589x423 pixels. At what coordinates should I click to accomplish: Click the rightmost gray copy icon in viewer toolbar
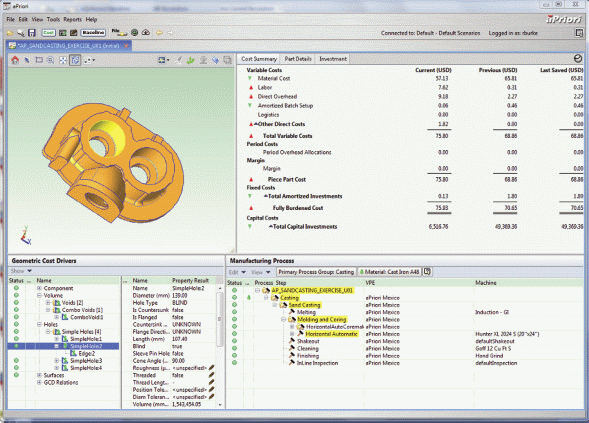227,60
